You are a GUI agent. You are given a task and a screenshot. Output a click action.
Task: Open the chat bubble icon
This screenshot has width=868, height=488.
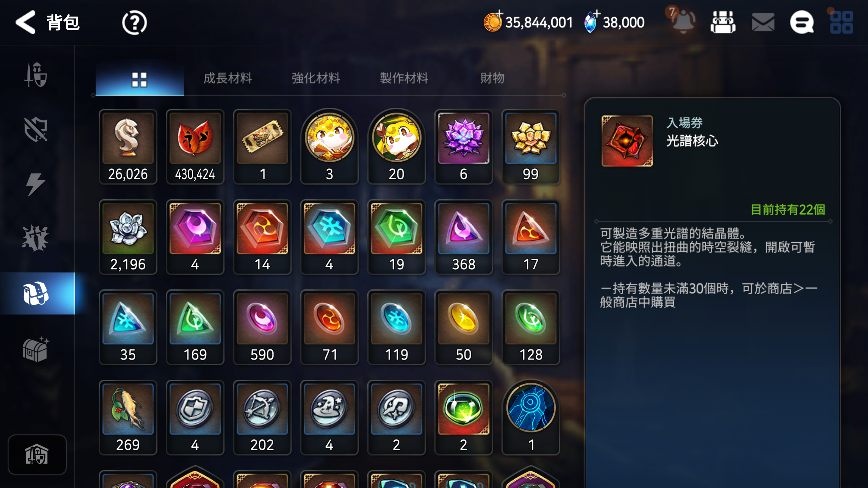(802, 22)
